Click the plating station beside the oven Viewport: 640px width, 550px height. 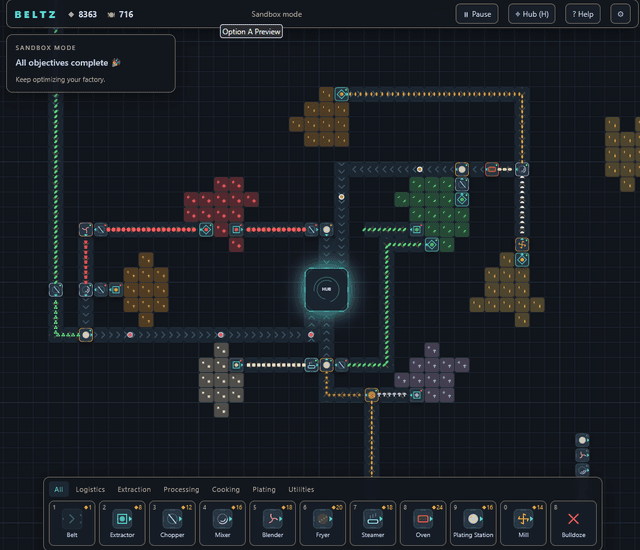point(462,169)
